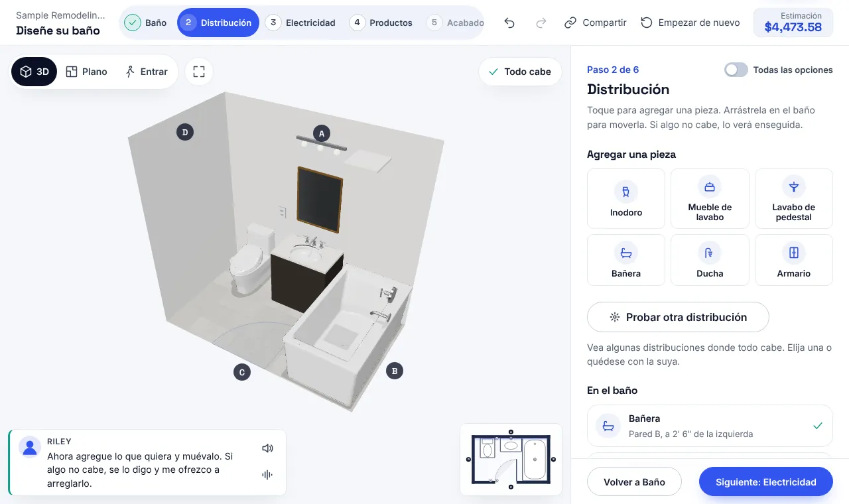The image size is (849, 504).
Task: Add a Lavabo de pedestal piece
Action: click(x=793, y=198)
